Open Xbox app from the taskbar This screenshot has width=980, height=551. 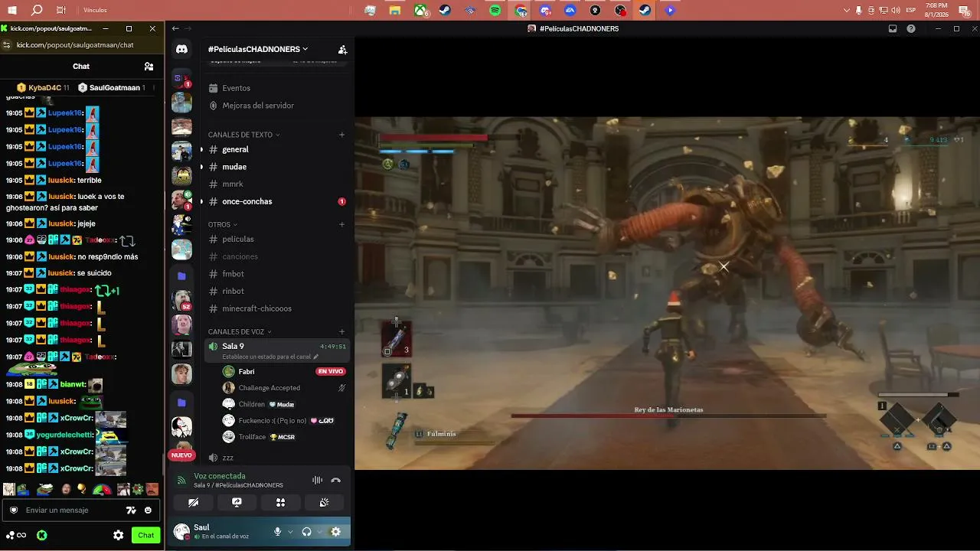(420, 11)
